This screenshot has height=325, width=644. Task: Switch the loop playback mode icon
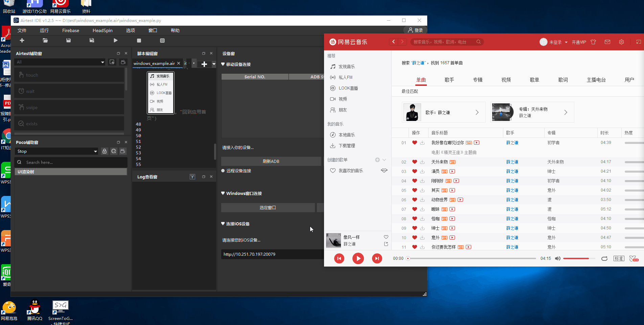click(x=604, y=258)
